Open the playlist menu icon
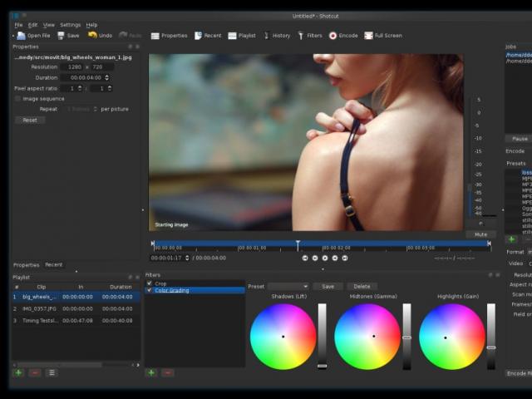 coord(52,372)
